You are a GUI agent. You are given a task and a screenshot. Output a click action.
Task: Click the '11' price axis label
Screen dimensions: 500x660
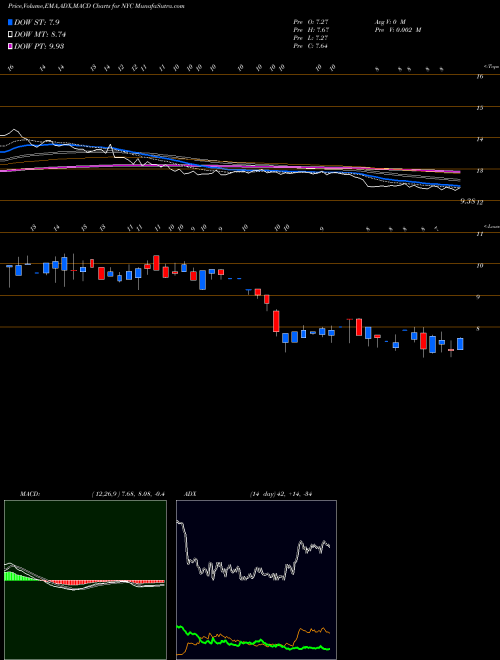click(480, 234)
